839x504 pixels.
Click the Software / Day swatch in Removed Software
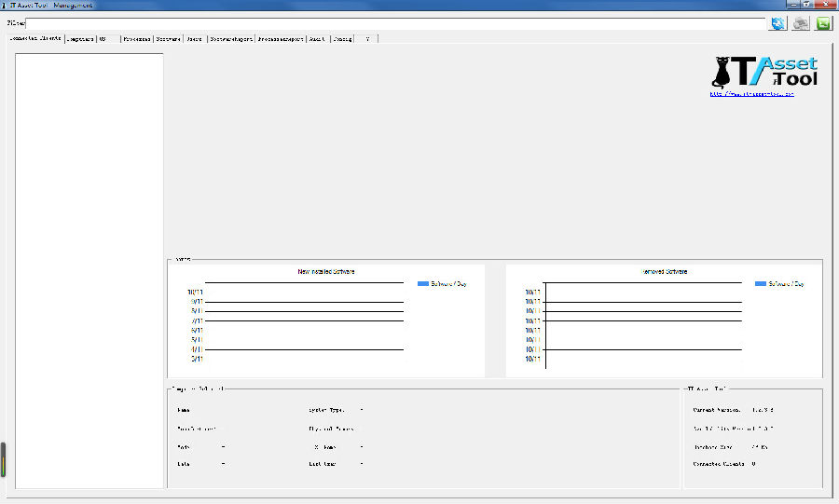[x=761, y=284]
